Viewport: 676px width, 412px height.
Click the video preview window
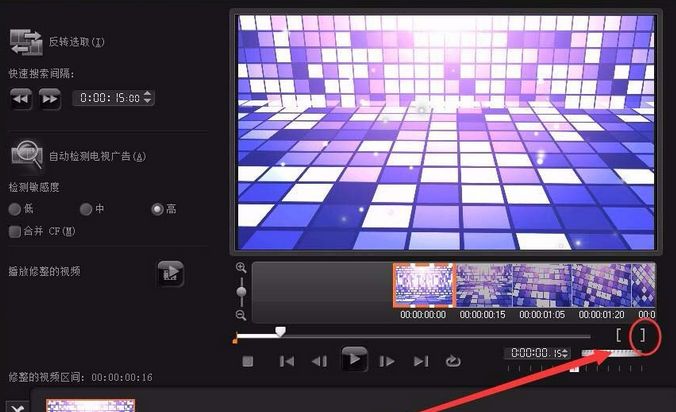447,132
